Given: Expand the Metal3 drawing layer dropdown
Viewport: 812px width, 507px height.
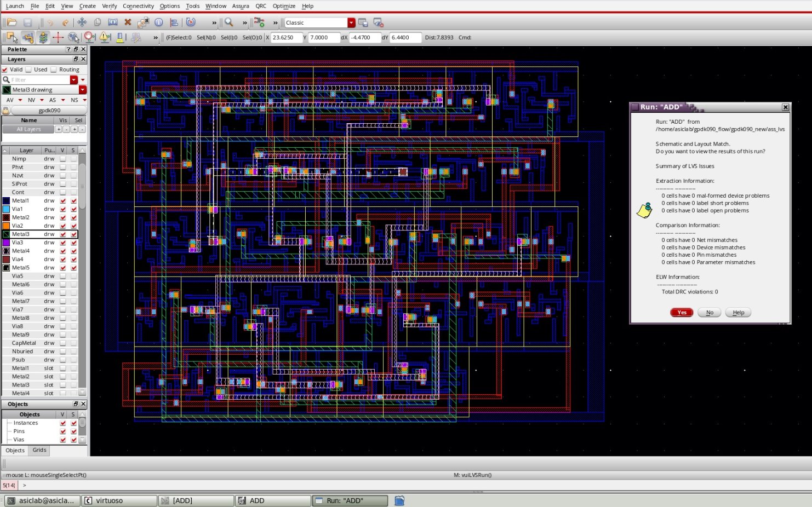Looking at the screenshot, I should (x=83, y=90).
